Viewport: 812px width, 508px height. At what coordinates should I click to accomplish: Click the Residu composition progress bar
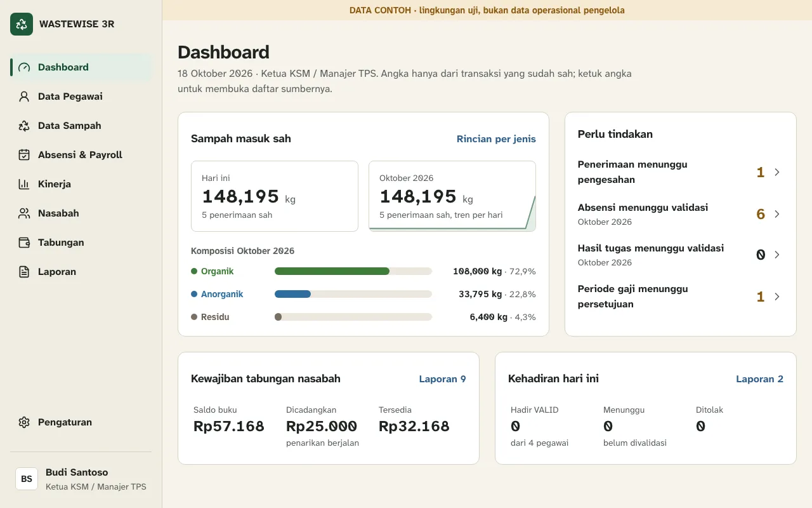tap(353, 317)
